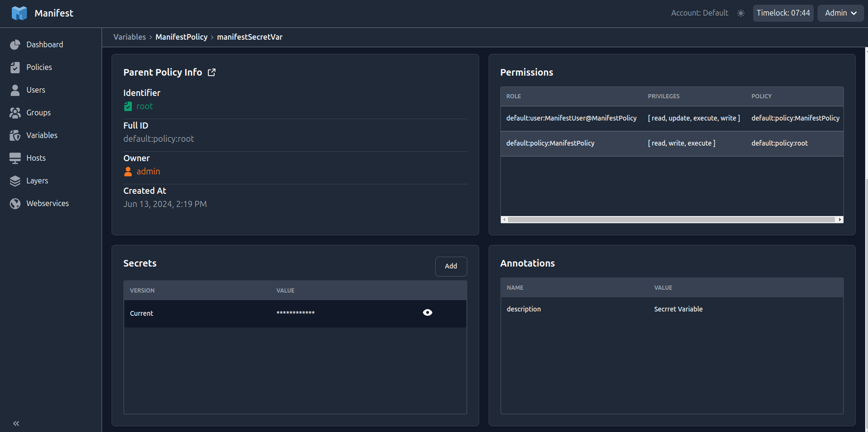Navigate to Groups
Screen dimensions: 868x432
39,112
